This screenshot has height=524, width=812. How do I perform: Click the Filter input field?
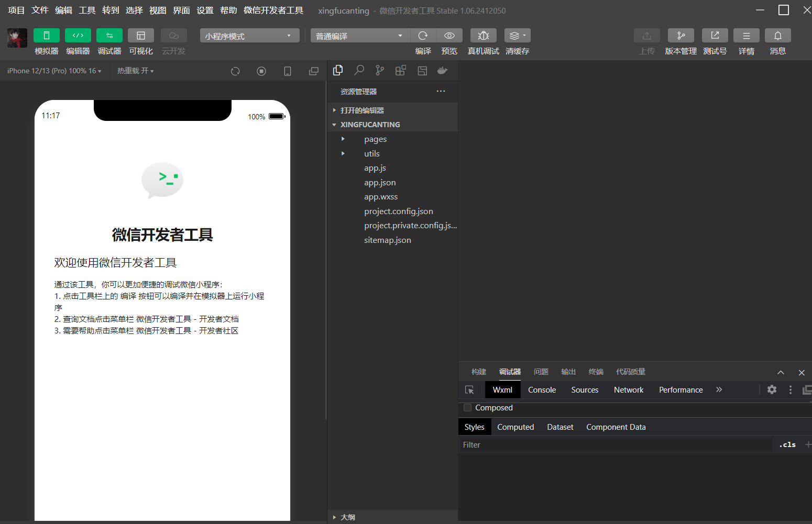(x=616, y=444)
